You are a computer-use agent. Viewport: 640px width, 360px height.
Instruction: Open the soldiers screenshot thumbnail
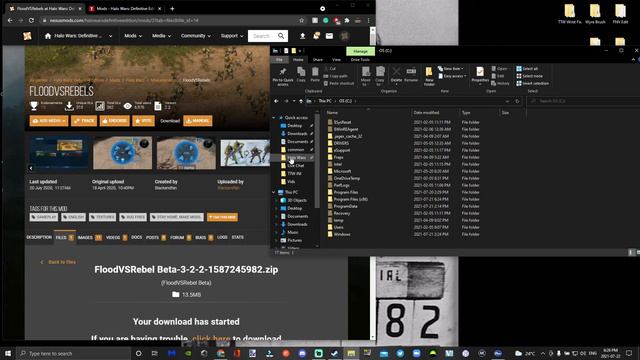click(245, 153)
